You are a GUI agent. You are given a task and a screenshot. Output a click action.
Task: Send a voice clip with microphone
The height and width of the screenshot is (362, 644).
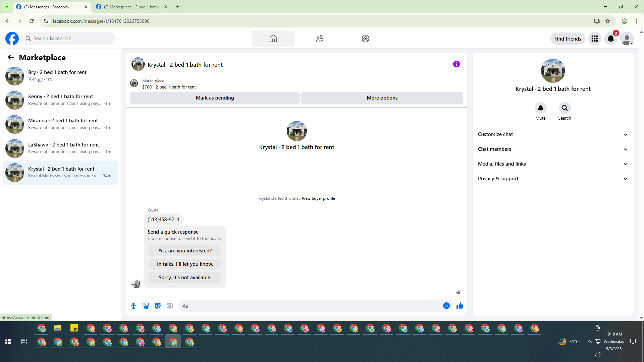[133, 306]
